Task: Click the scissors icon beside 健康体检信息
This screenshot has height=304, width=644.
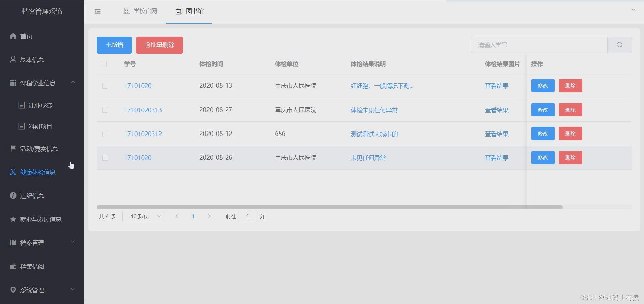Action: [13, 172]
